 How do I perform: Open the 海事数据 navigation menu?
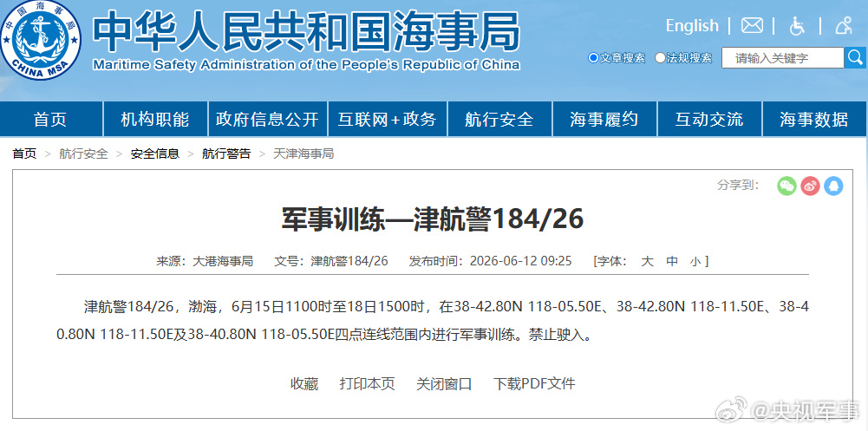(814, 119)
